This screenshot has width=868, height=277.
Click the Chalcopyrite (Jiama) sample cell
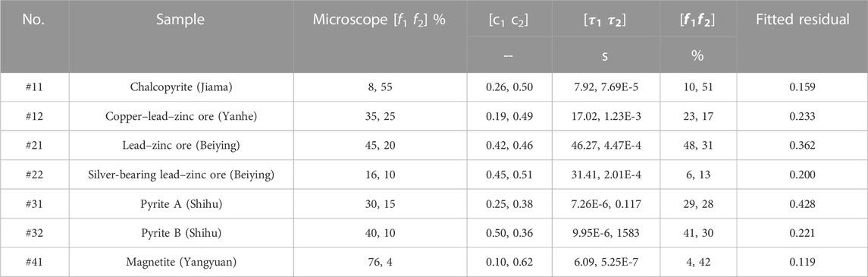181,87
